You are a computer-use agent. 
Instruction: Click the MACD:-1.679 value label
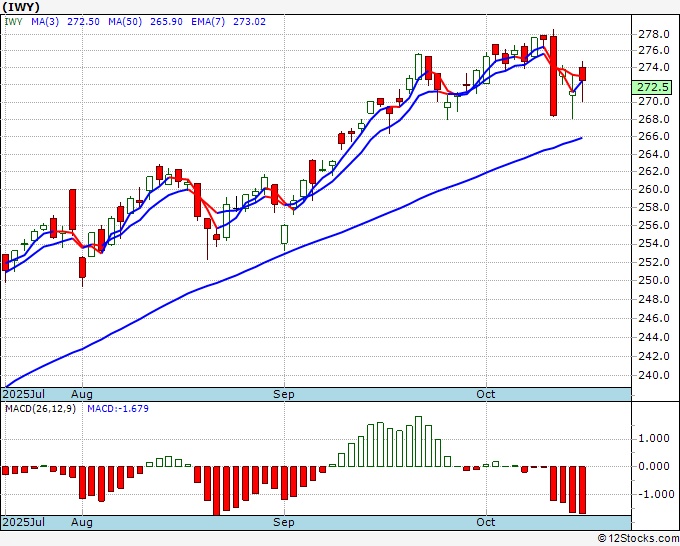click(x=118, y=409)
